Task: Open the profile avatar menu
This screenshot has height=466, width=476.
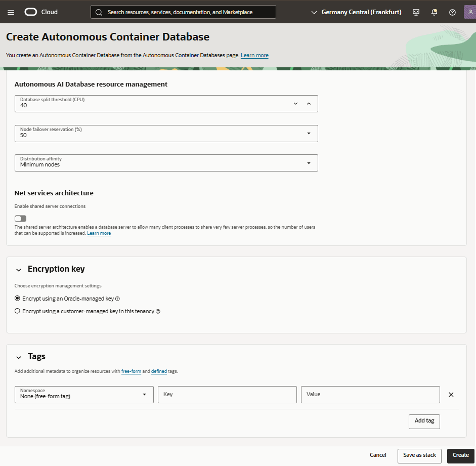Action: click(x=470, y=12)
